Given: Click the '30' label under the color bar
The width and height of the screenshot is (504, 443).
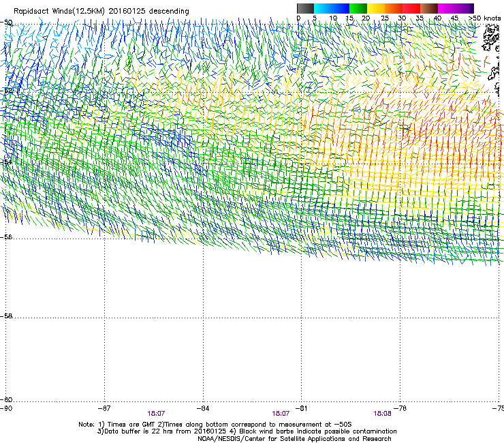Looking at the screenshot, I should [x=402, y=18].
